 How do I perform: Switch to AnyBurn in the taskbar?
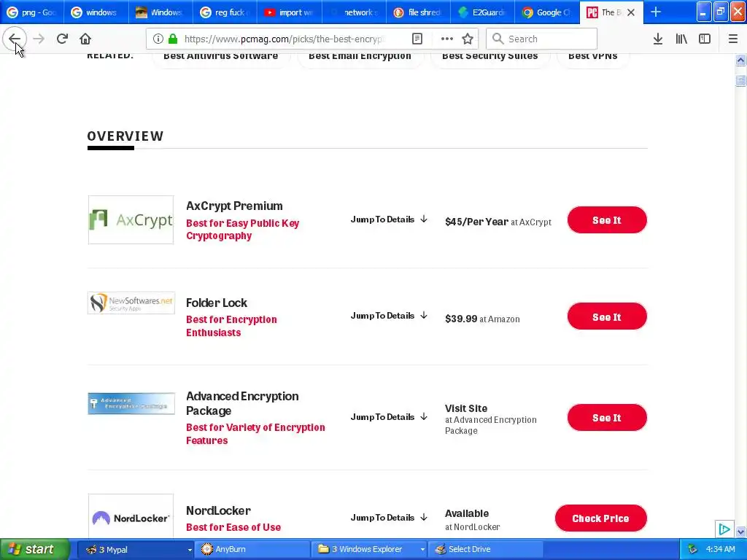click(252, 550)
